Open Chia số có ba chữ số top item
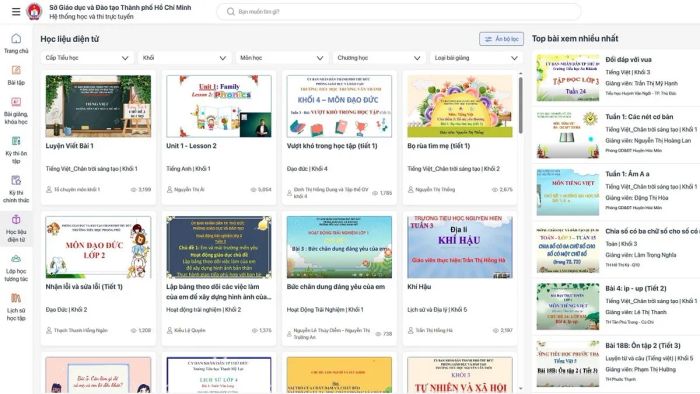This screenshot has height=394, width=700. (x=652, y=231)
